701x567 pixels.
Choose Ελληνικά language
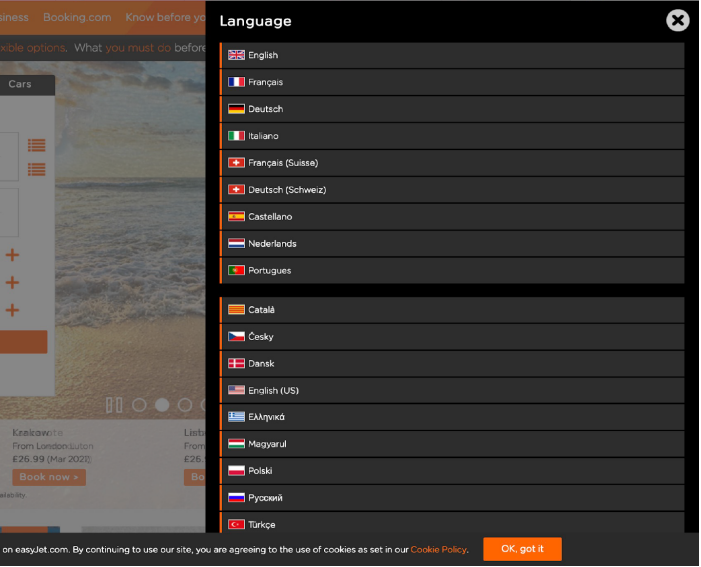pyautogui.click(x=452, y=417)
